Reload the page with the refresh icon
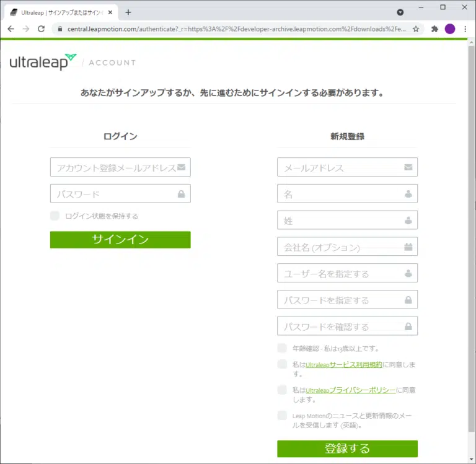 pos(42,29)
